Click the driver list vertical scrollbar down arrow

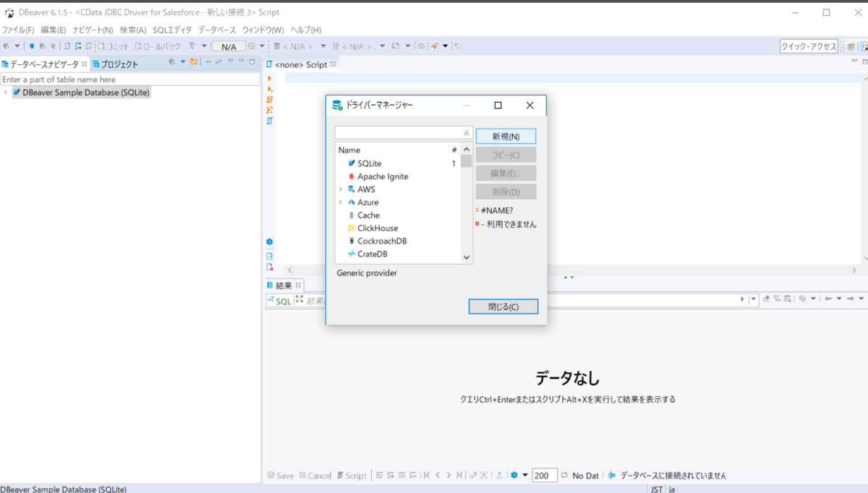pos(467,257)
